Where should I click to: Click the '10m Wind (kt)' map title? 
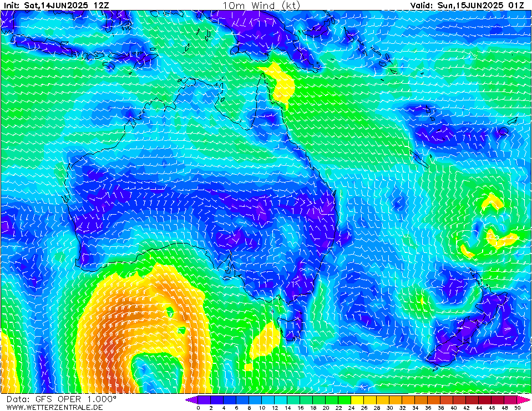(261, 6)
